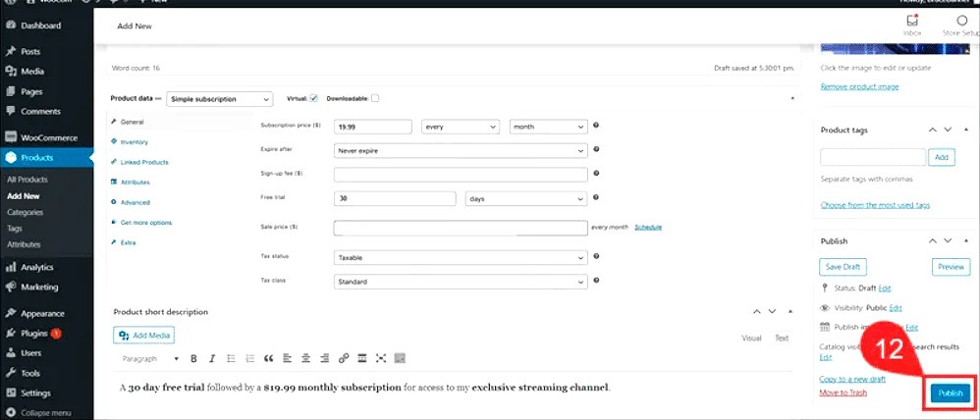980x420 pixels.
Task: Align text left in the editor
Action: tap(287, 359)
